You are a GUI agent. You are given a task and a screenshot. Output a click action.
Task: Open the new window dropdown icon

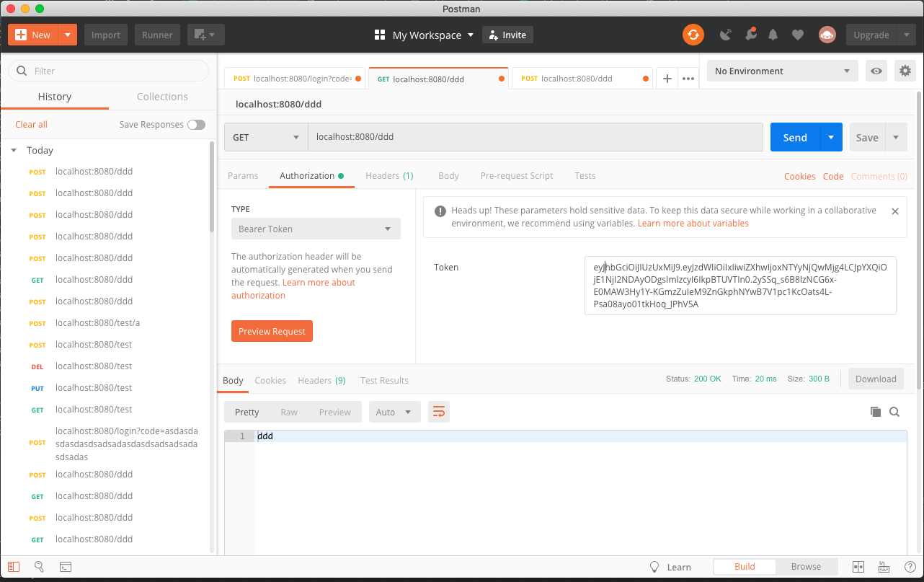click(205, 35)
